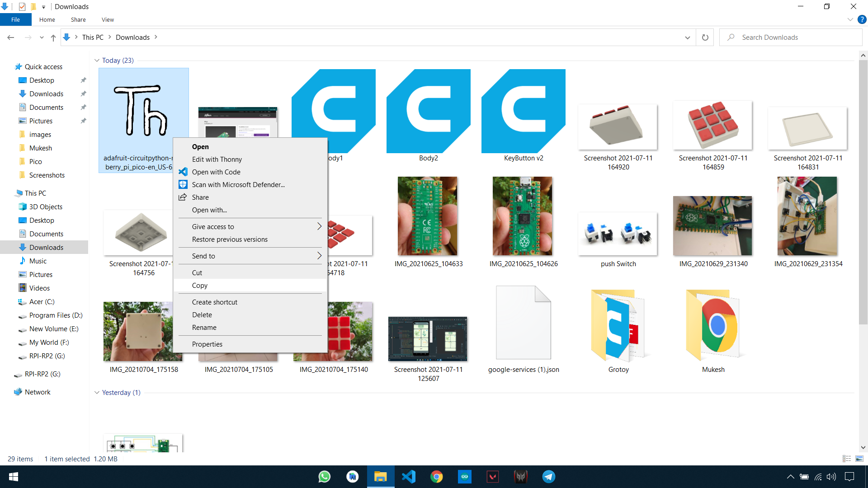Click the Refresh button beside address bar

(705, 38)
